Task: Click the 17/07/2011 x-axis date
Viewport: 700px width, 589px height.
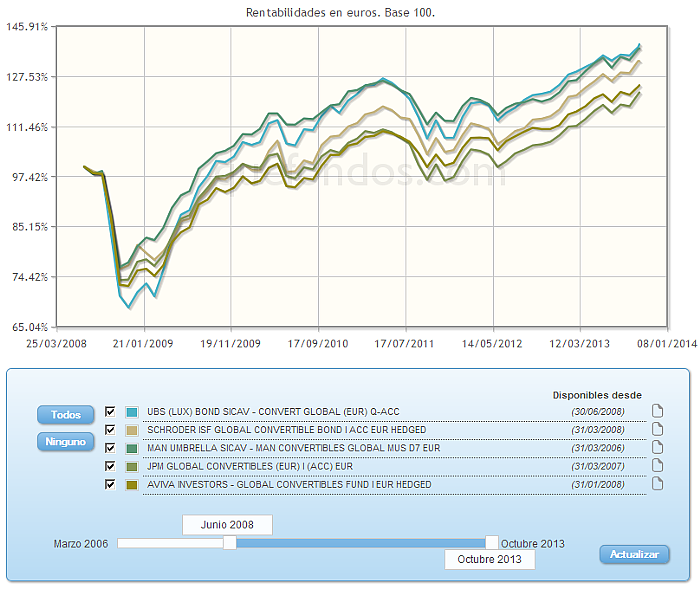Action: click(x=404, y=344)
